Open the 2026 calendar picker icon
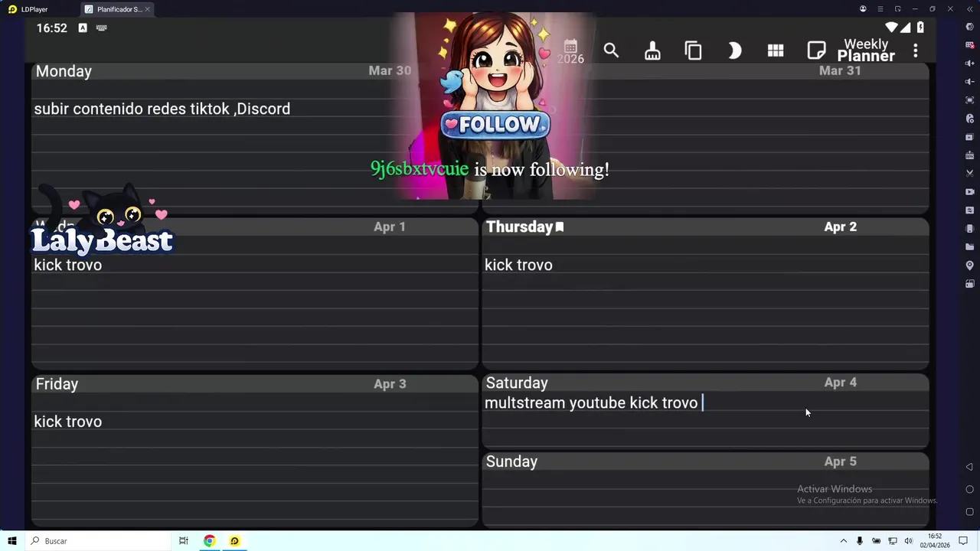 pyautogui.click(x=570, y=51)
